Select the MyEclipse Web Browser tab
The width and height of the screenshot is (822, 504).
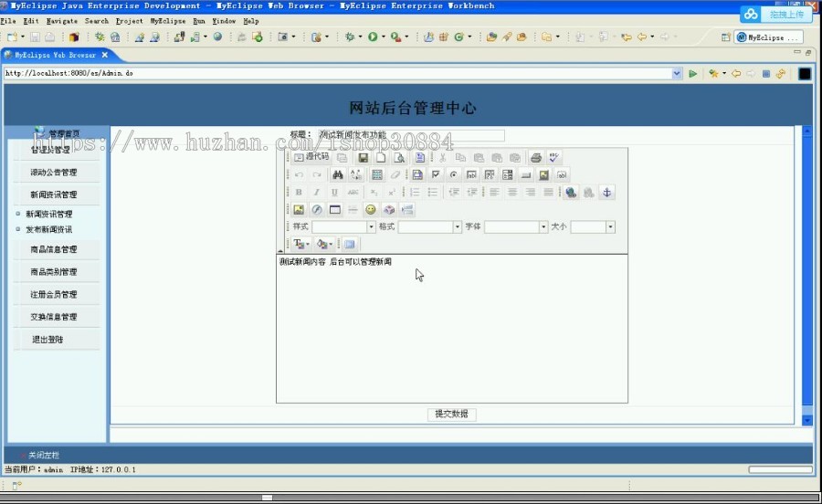tap(55, 55)
